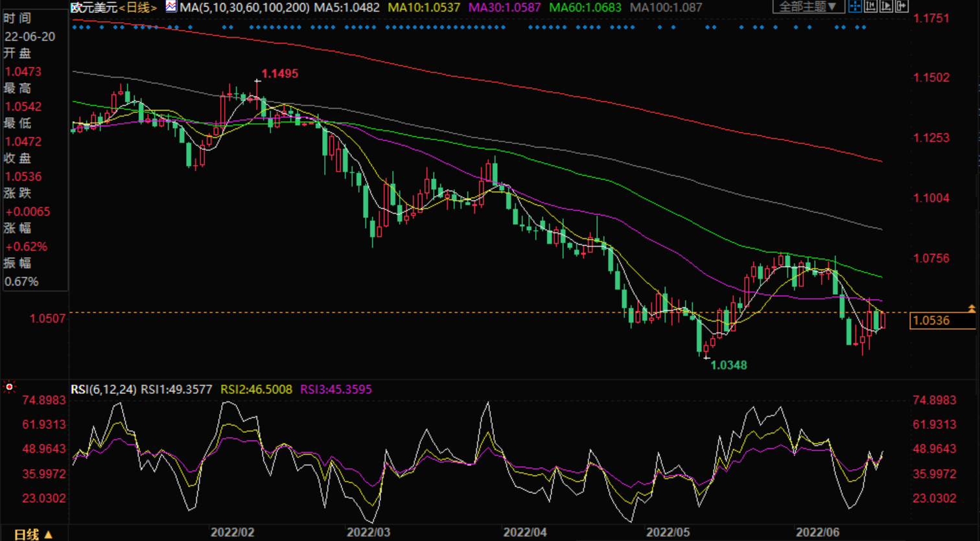Click the MA60:1.0683 green legend value
Image resolution: width=980 pixels, height=541 pixels.
click(x=585, y=8)
